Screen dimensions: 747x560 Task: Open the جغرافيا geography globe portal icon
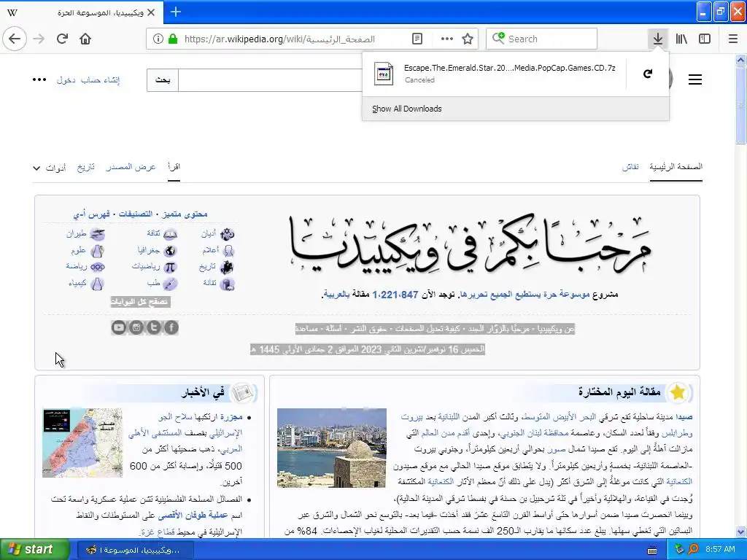tap(170, 251)
